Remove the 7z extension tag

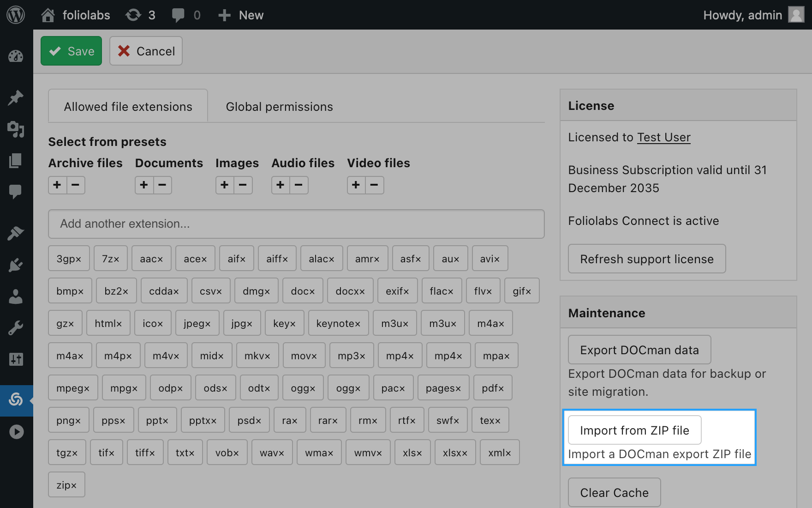pyautogui.click(x=116, y=260)
